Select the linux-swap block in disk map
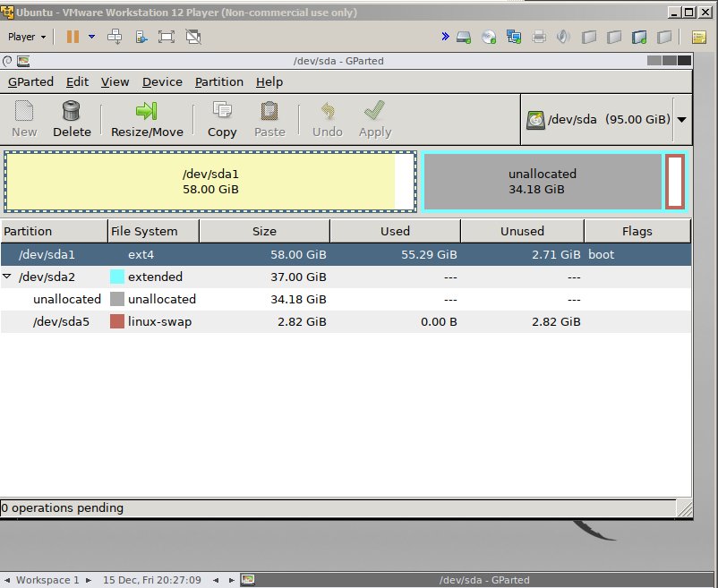Viewport: 718px width, 588px height. (x=675, y=182)
